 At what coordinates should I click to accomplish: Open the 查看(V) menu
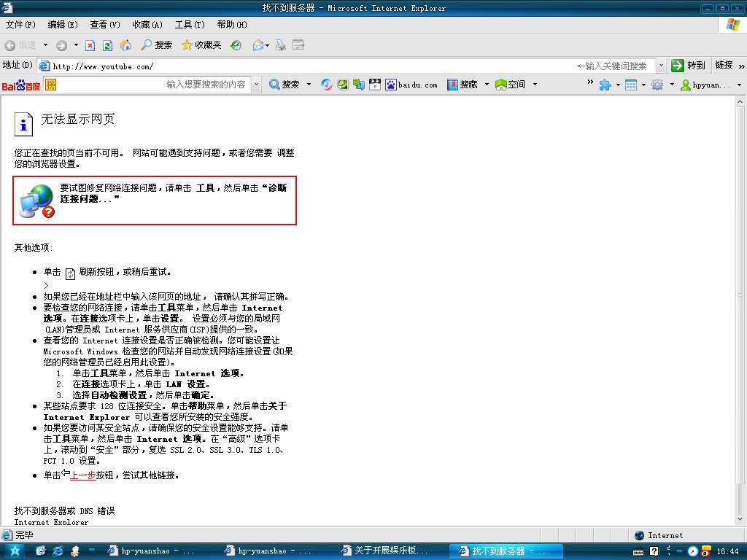[104, 25]
